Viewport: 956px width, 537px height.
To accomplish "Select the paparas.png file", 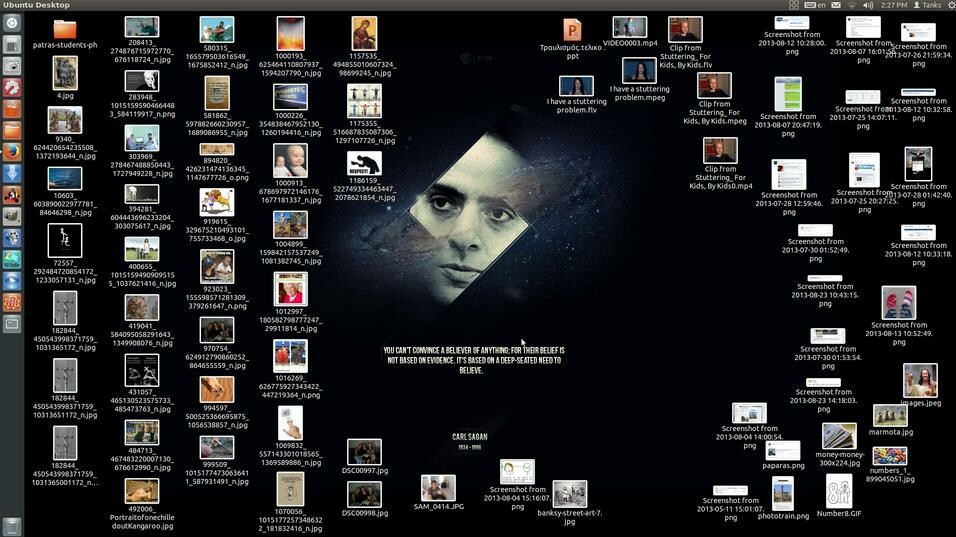I will point(783,455).
